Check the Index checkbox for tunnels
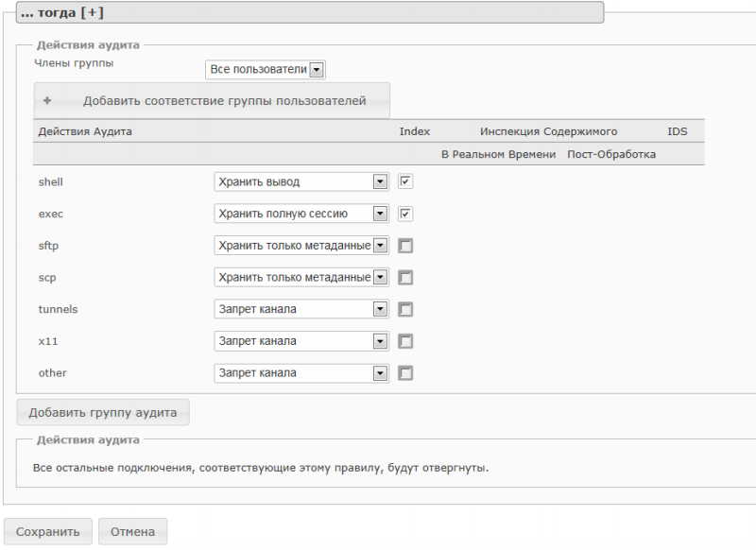 click(405, 309)
